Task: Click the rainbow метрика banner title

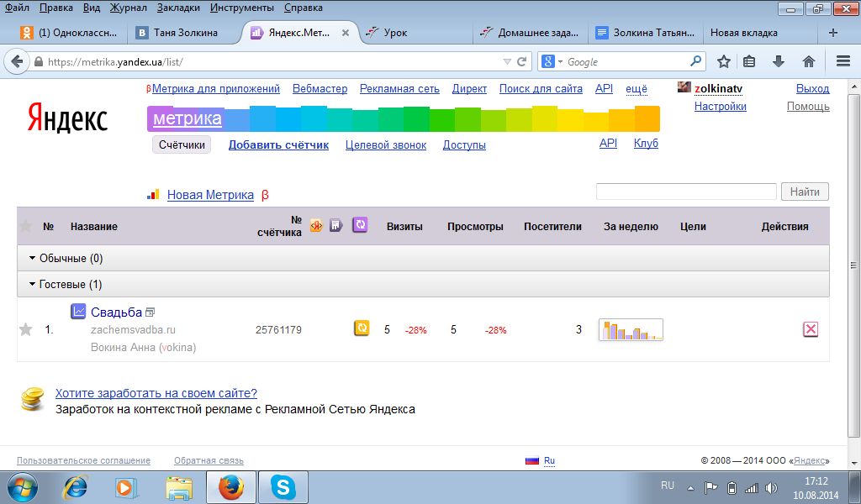Action: [188, 118]
